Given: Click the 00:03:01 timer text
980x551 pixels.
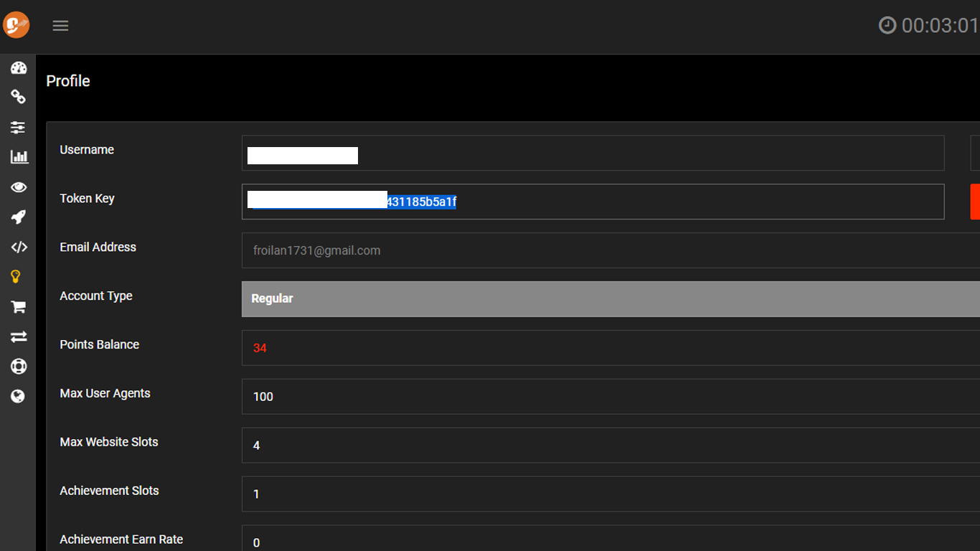Looking at the screenshot, I should coord(941,26).
